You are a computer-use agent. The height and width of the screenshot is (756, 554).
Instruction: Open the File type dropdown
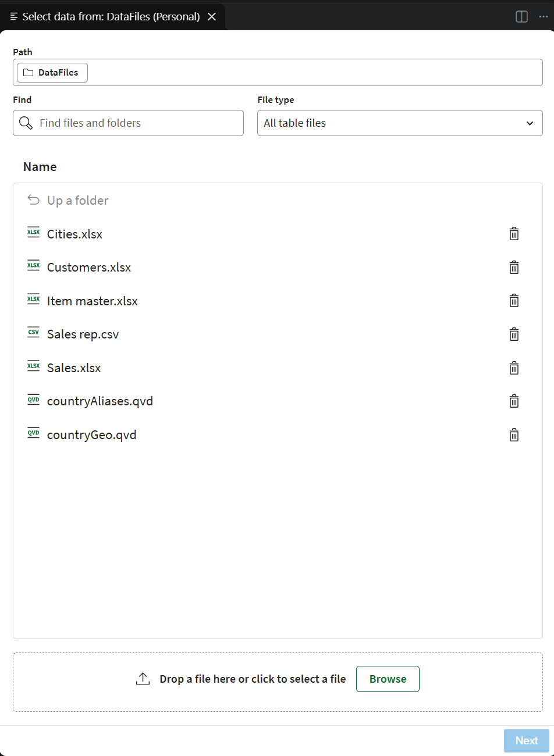coord(400,123)
